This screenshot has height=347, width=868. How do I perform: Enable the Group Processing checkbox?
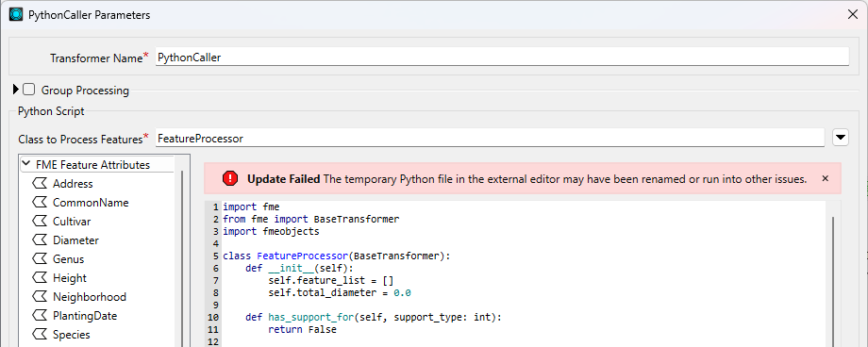[x=29, y=90]
